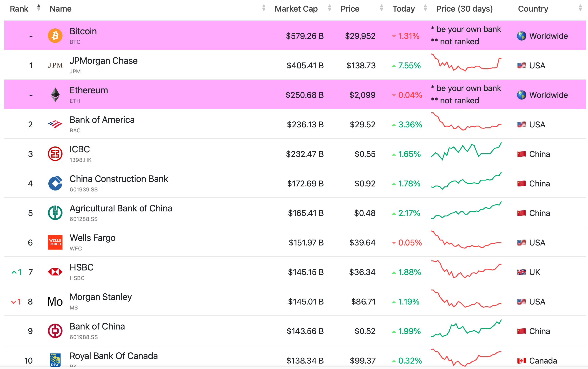Open the Rank column sort control
The height and width of the screenshot is (369, 588).
[38, 8]
